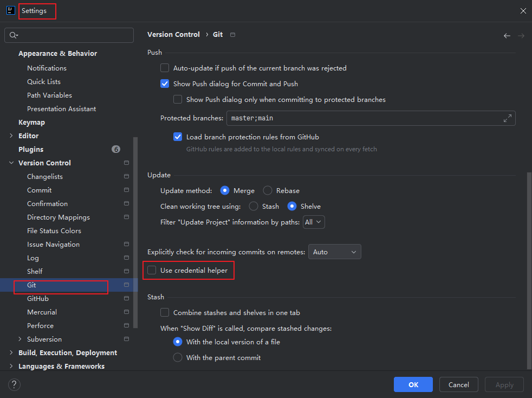Image resolution: width=532 pixels, height=398 pixels.
Task: Expand the Protected branches field with expand icon
Action: coord(507,118)
